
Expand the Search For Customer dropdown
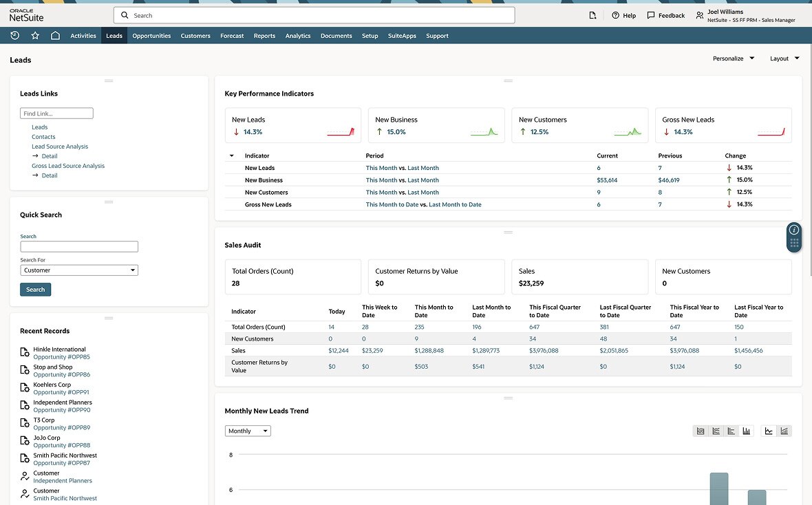pos(79,270)
